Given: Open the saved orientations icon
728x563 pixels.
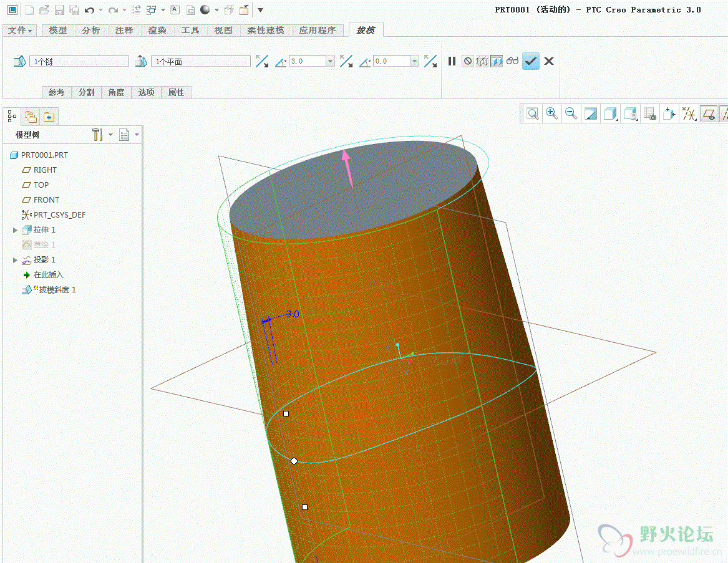Looking at the screenshot, I should (x=630, y=113).
